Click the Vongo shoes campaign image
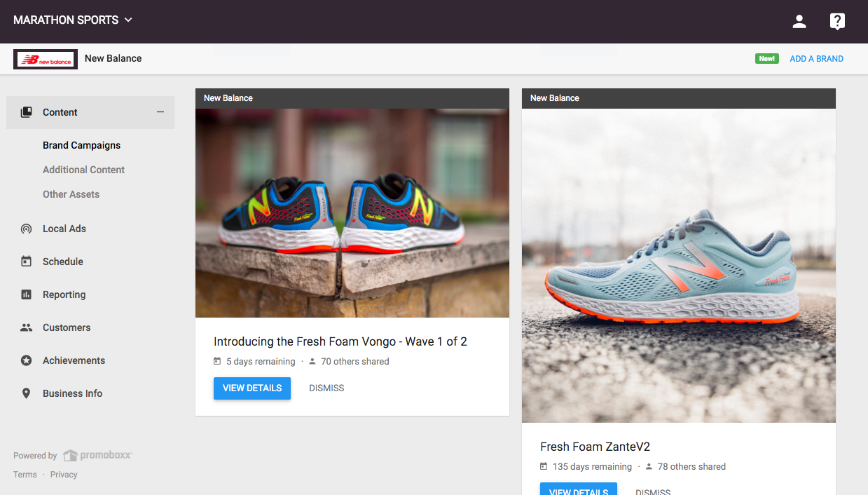The image size is (868, 495). click(x=352, y=213)
